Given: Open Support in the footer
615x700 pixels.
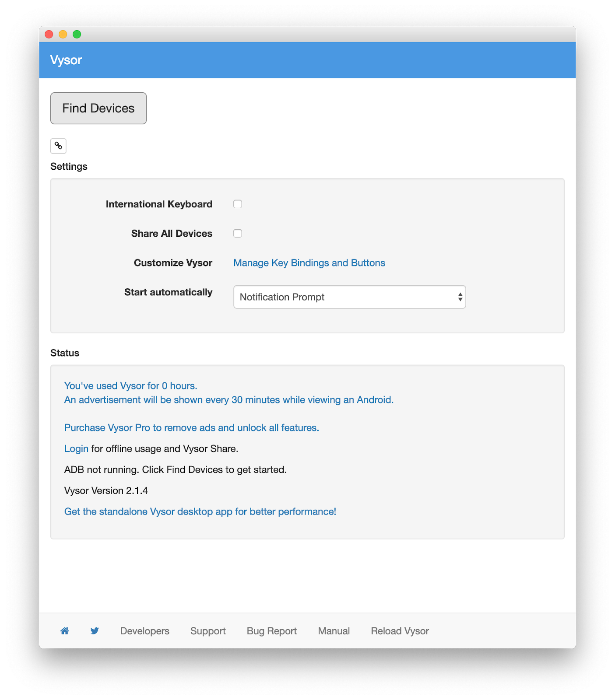Looking at the screenshot, I should pos(208,631).
